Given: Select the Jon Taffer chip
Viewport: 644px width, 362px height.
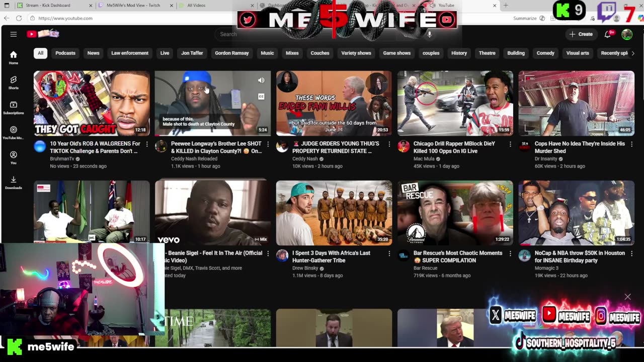Looking at the screenshot, I should tap(192, 53).
